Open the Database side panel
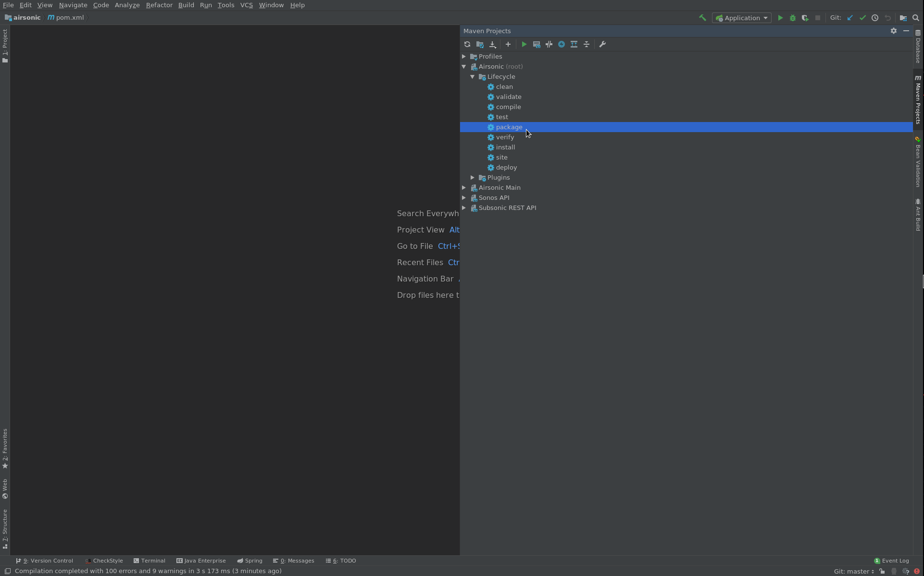 pyautogui.click(x=918, y=47)
